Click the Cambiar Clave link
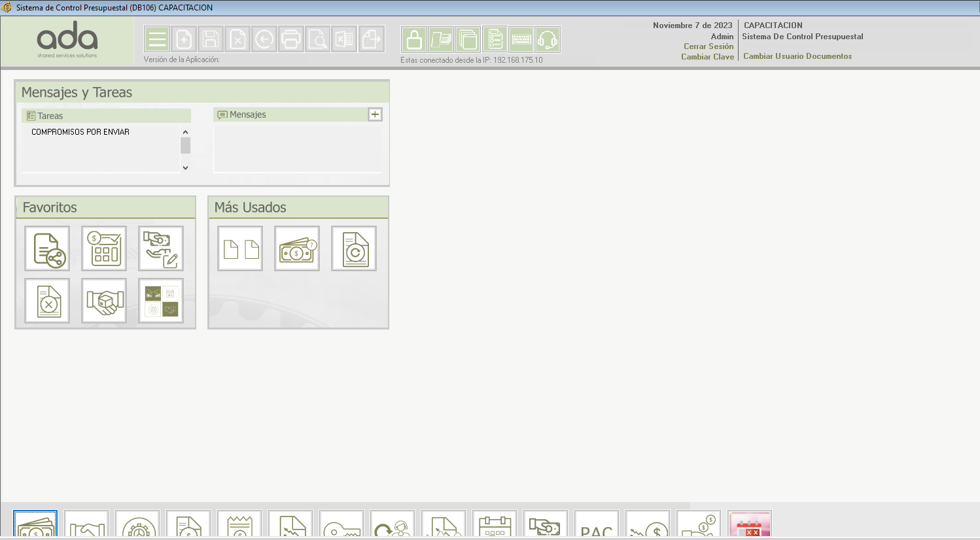Image resolution: width=980 pixels, height=540 pixels. [707, 57]
